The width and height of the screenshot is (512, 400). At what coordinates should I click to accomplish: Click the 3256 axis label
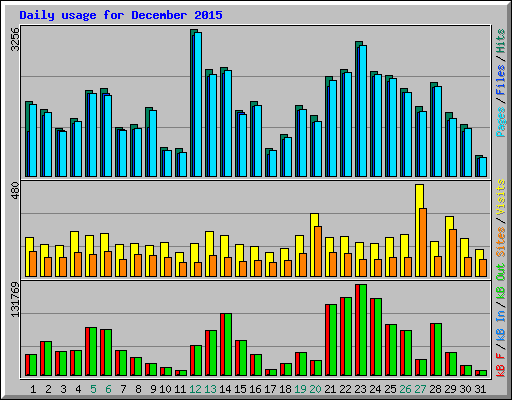tap(15, 39)
